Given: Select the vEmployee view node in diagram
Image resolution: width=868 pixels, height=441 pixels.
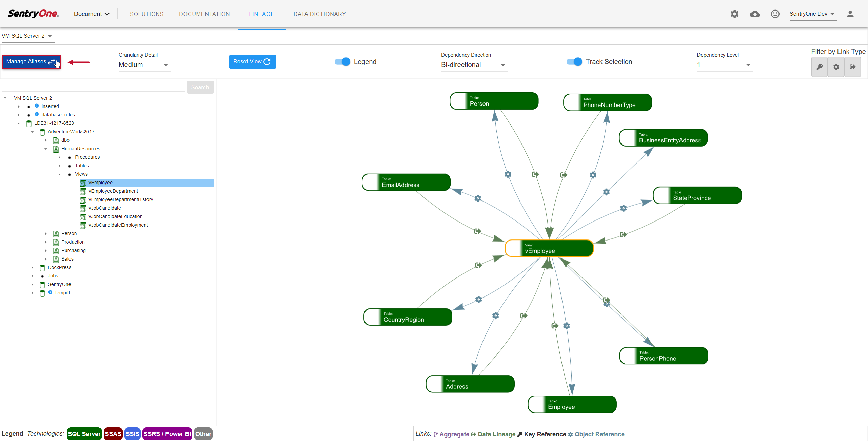Looking at the screenshot, I should click(x=549, y=248).
